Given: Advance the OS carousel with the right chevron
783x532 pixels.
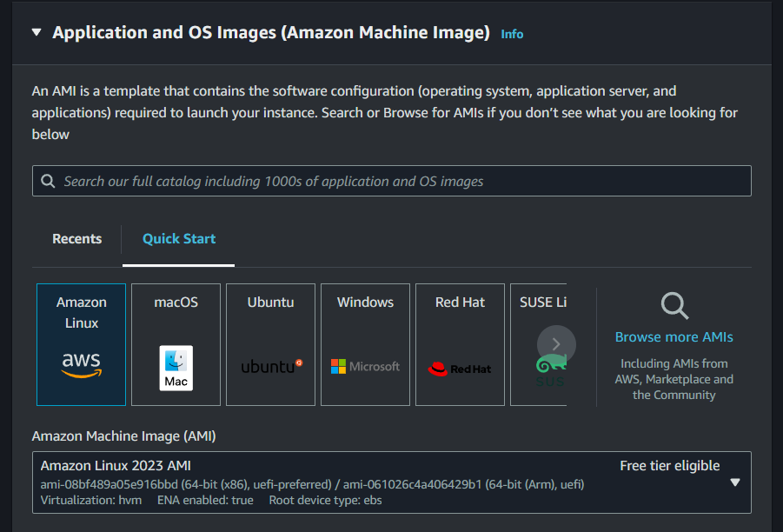Looking at the screenshot, I should click(x=556, y=344).
